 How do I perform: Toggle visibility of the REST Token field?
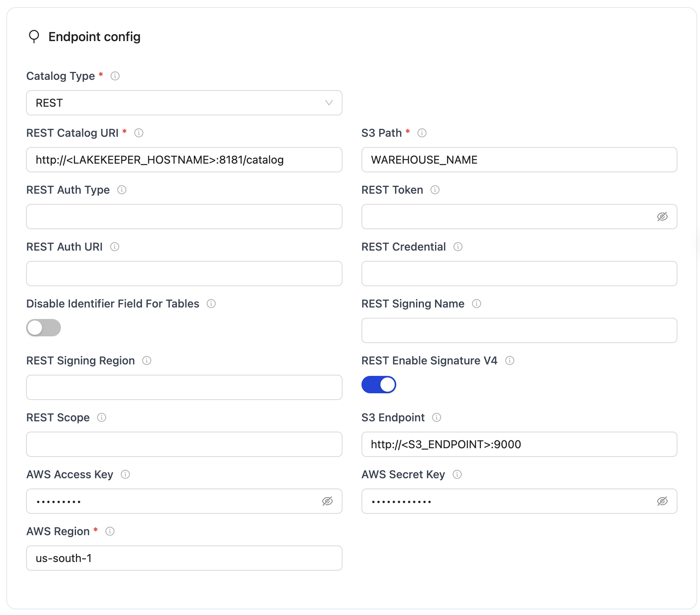pyautogui.click(x=662, y=217)
